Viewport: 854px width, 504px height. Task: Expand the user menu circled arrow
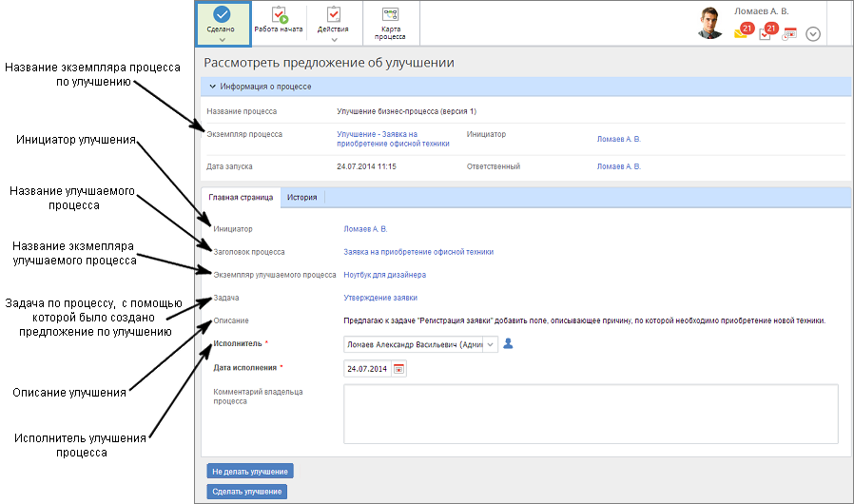point(813,34)
